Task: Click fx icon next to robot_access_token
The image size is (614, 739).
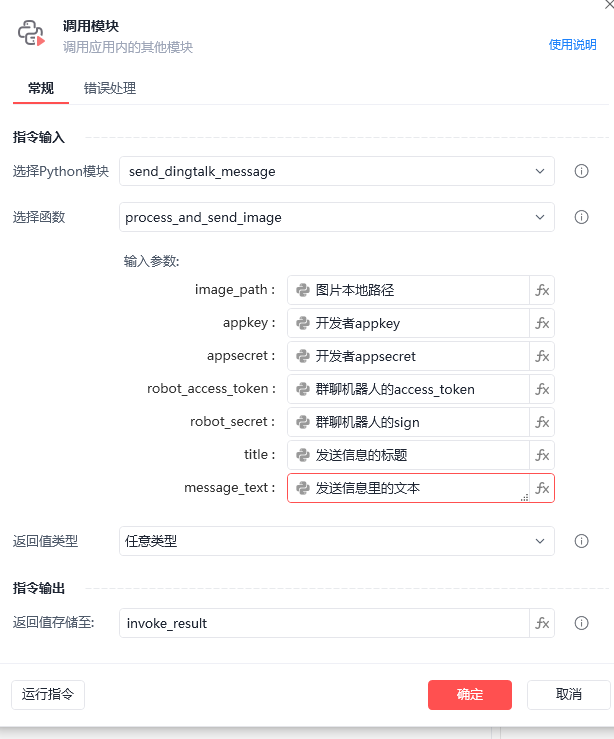Action: (542, 389)
